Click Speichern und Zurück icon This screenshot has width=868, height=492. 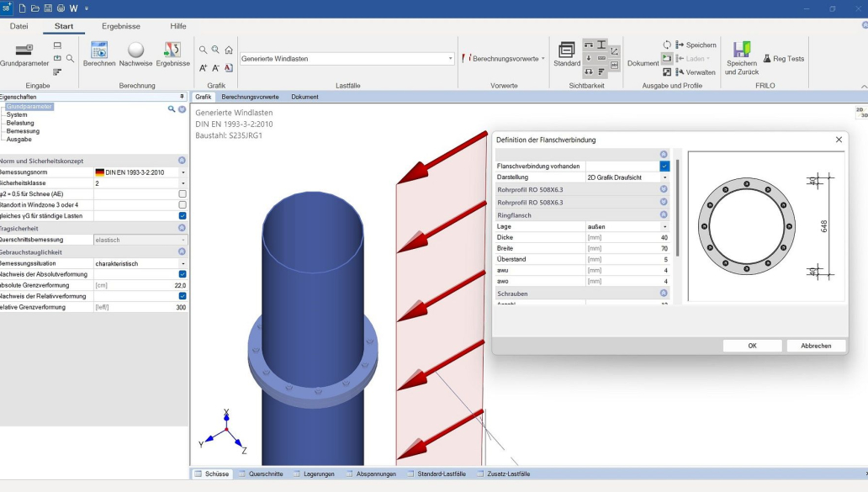point(742,51)
